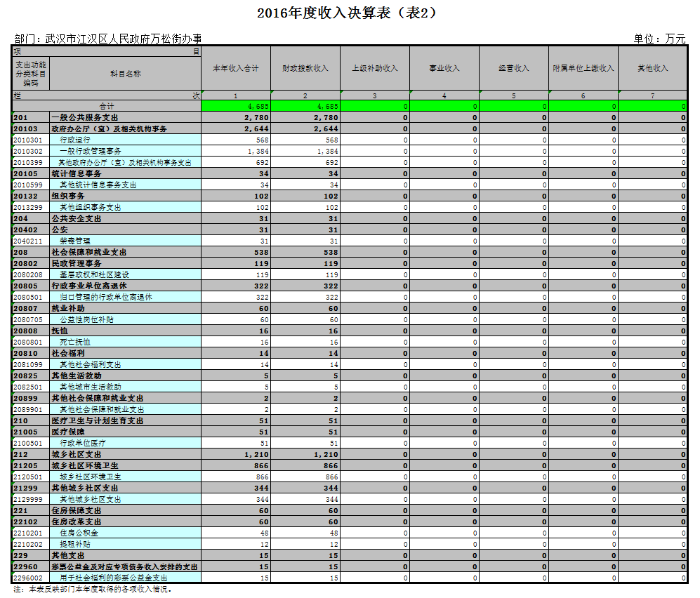The image size is (700, 598).
Task: Click the 上级补助收入 column header
Action: (x=375, y=69)
